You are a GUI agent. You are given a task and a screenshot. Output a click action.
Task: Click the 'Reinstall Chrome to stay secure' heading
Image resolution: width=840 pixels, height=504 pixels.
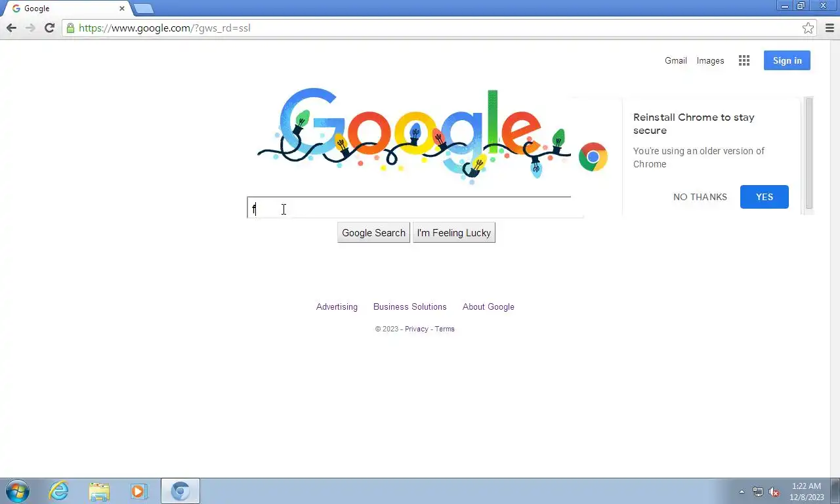coord(694,123)
